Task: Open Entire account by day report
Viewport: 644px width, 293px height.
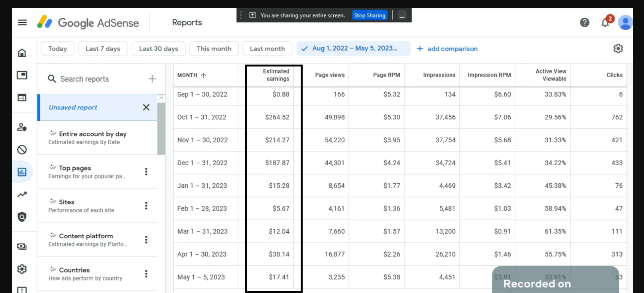Action: 97,138
